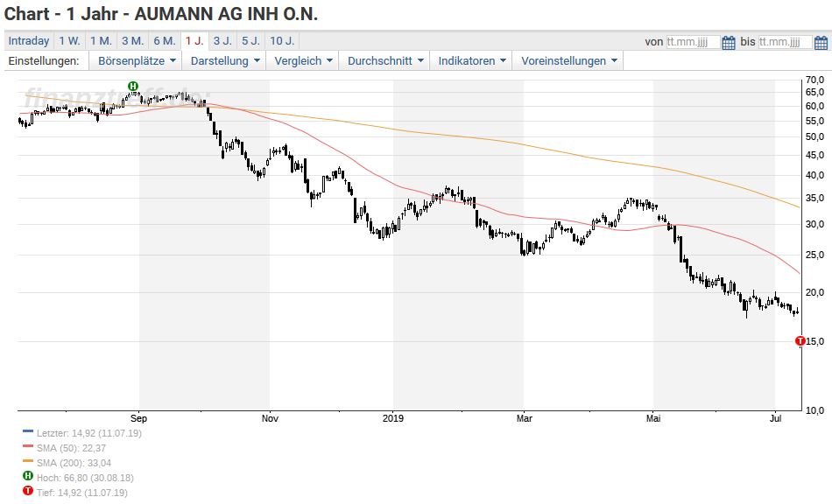Click the chart title 'AUMANN AG INH O.N.'
The height and width of the screenshot is (504, 832).
click(x=226, y=14)
